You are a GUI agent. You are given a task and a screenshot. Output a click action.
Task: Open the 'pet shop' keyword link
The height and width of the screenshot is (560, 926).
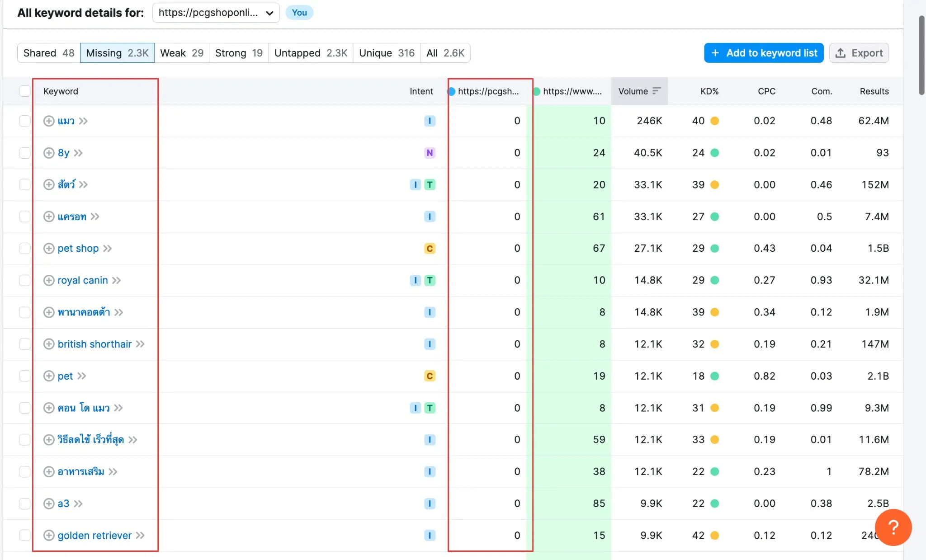click(78, 248)
